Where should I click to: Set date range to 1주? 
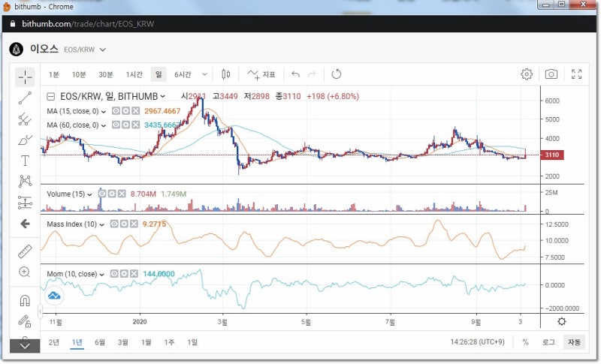coord(169,342)
